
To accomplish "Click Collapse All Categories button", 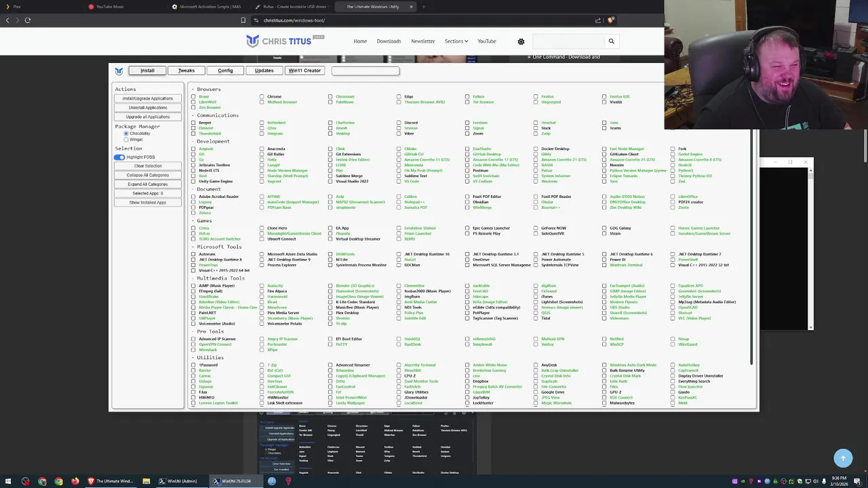I will pos(147,175).
